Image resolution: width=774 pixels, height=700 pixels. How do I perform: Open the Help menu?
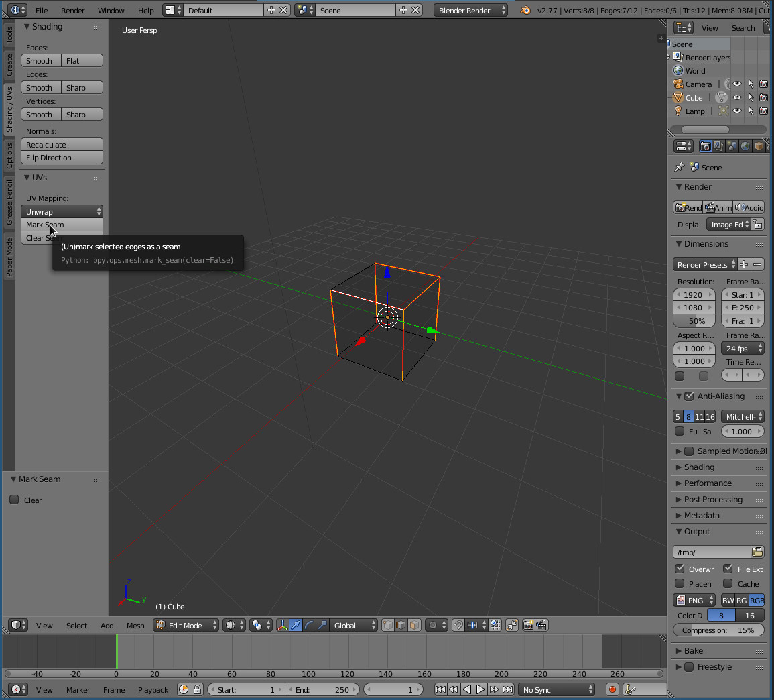pos(145,10)
